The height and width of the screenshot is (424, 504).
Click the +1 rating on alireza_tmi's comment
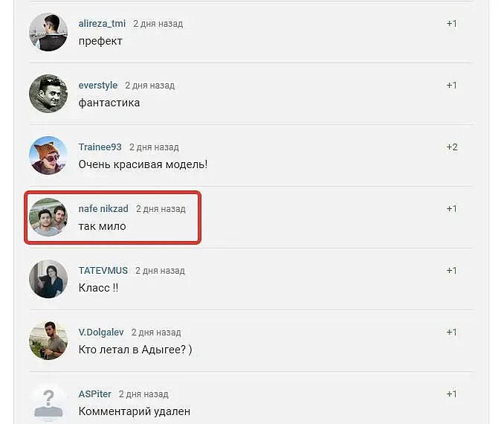(x=452, y=24)
